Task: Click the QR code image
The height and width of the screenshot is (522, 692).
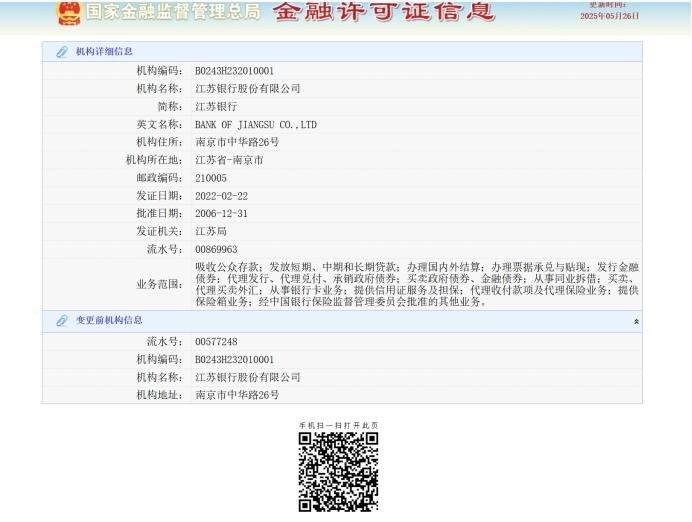Action: (x=338, y=472)
